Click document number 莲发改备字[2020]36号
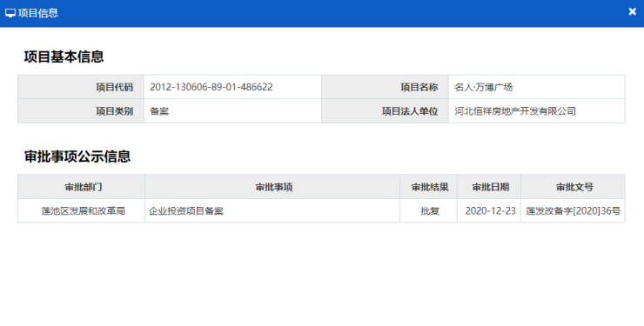The height and width of the screenshot is (326, 644). [574, 210]
